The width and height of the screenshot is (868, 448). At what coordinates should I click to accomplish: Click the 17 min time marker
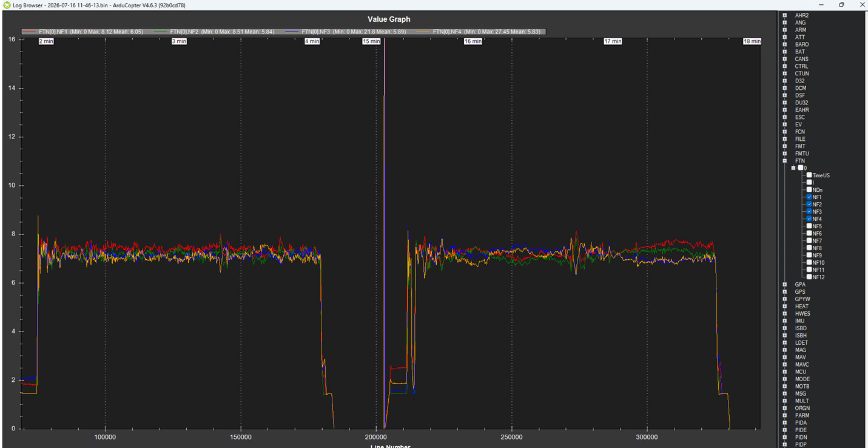click(x=613, y=41)
